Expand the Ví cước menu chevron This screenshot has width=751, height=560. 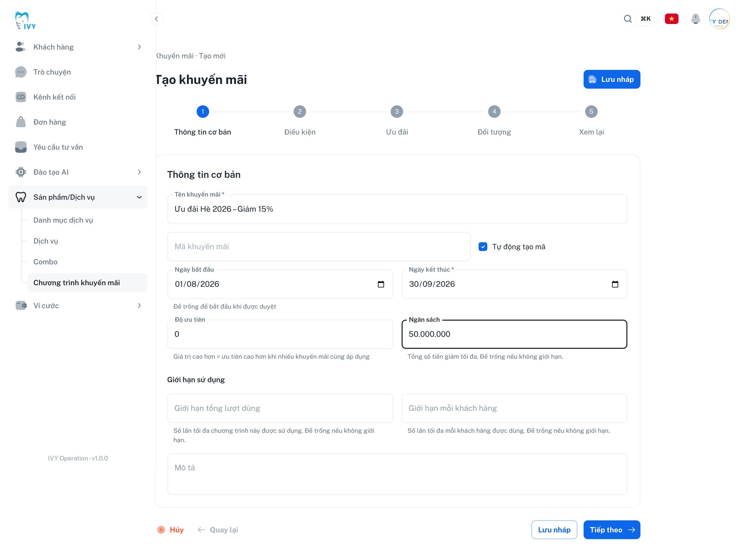point(139,306)
